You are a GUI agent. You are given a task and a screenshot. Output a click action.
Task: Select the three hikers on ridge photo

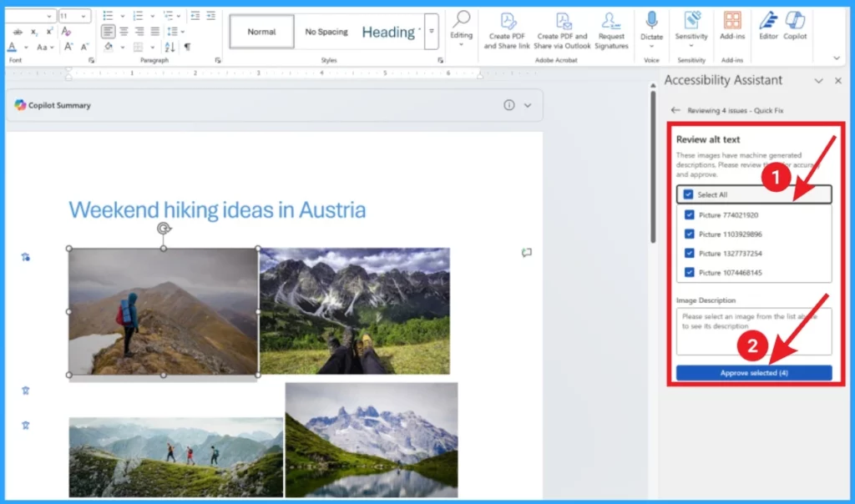click(x=176, y=457)
